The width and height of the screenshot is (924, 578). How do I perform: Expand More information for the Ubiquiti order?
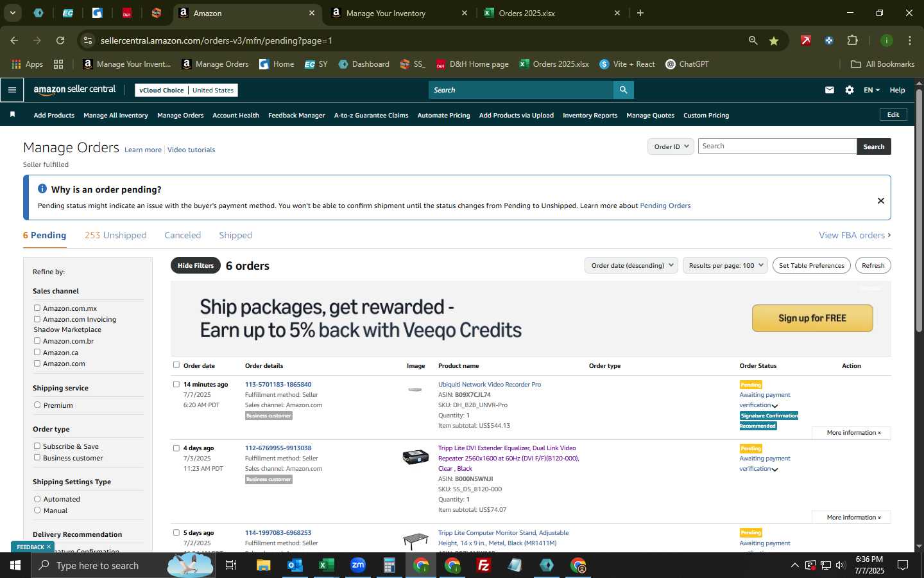[851, 432]
